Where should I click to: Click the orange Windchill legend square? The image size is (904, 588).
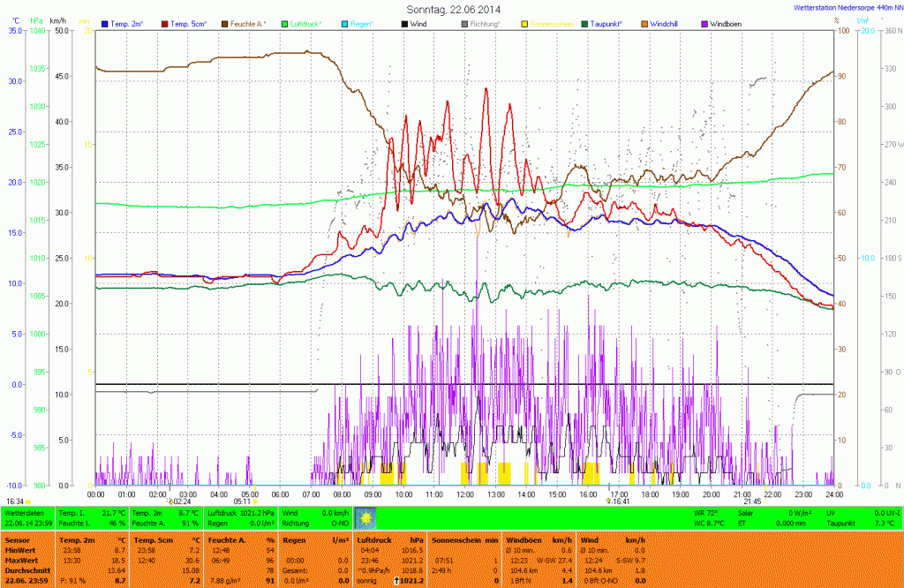point(644,23)
